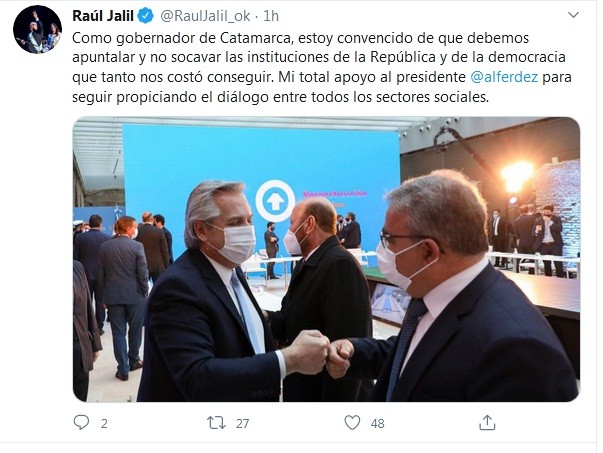
Task: View the retweet count showing 27
Action: [242, 423]
